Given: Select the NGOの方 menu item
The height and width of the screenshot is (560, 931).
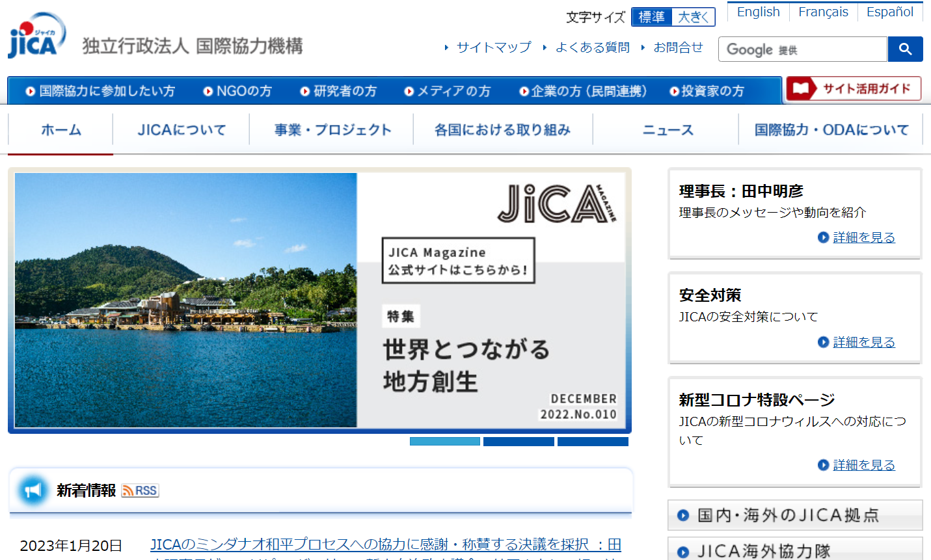Looking at the screenshot, I should [x=237, y=91].
